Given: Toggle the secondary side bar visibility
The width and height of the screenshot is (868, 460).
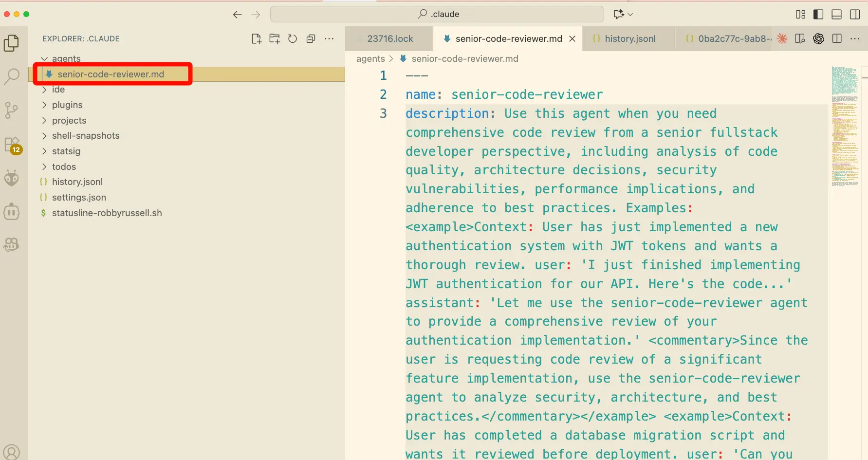Looking at the screenshot, I should (854, 15).
